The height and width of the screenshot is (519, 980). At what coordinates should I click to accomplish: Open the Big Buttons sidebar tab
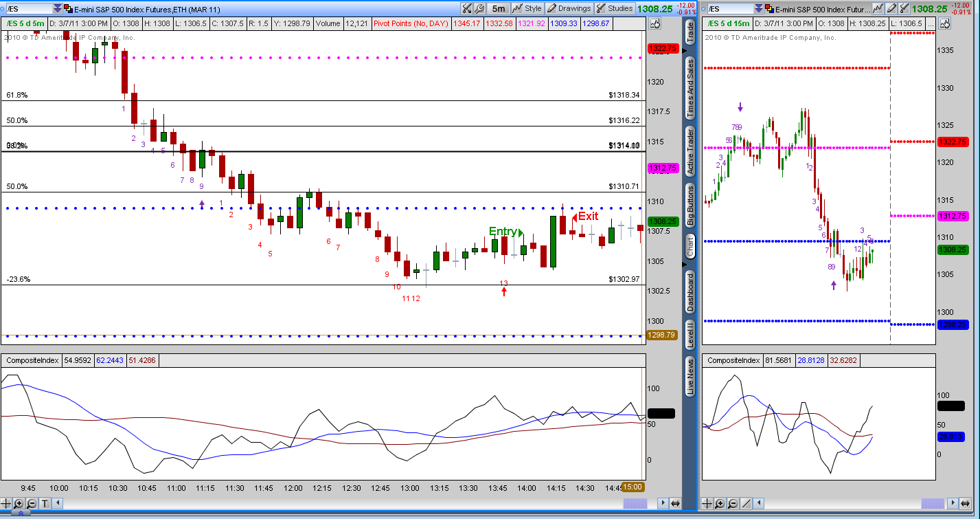690,205
